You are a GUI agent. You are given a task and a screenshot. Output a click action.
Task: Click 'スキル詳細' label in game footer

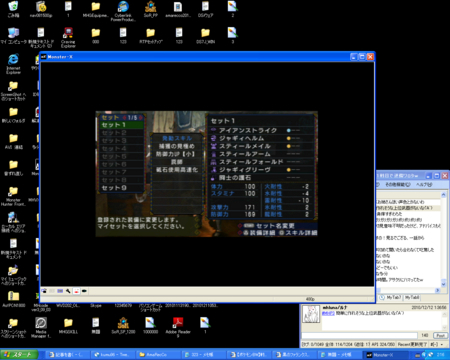pyautogui.click(x=301, y=233)
